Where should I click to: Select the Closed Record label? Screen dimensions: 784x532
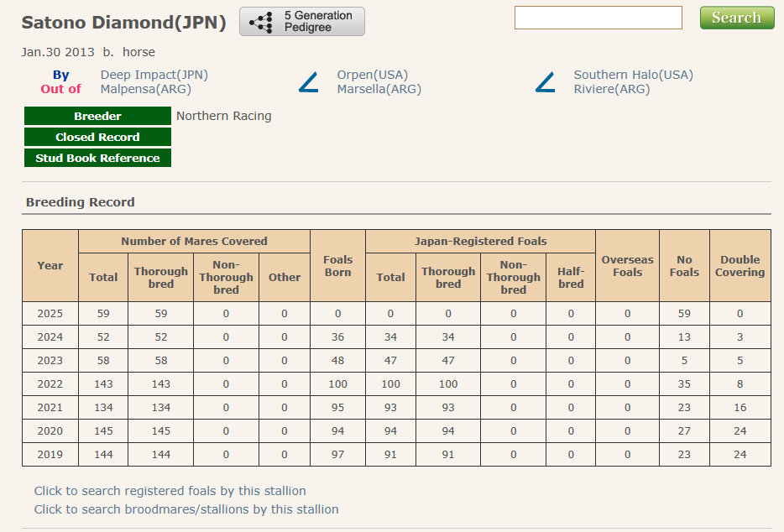pos(97,137)
